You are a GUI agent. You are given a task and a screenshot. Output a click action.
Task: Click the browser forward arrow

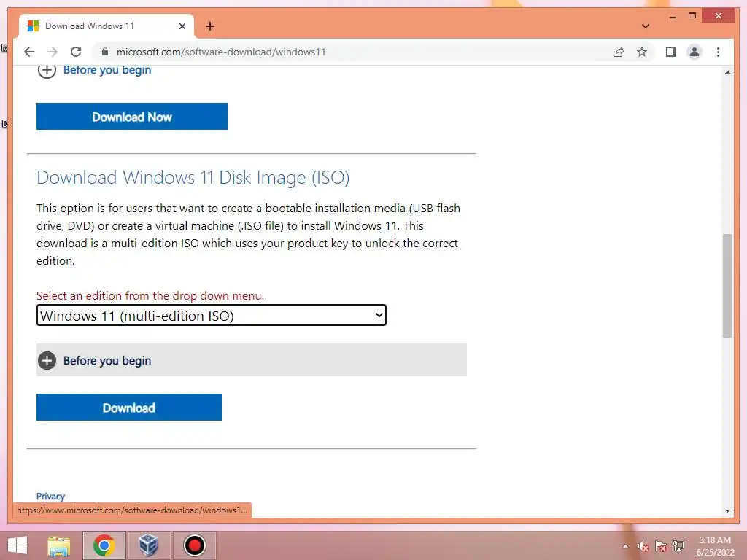53,52
